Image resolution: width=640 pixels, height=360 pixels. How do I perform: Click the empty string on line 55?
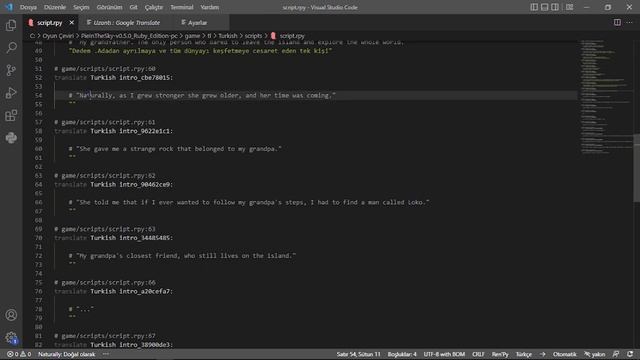coord(72,104)
